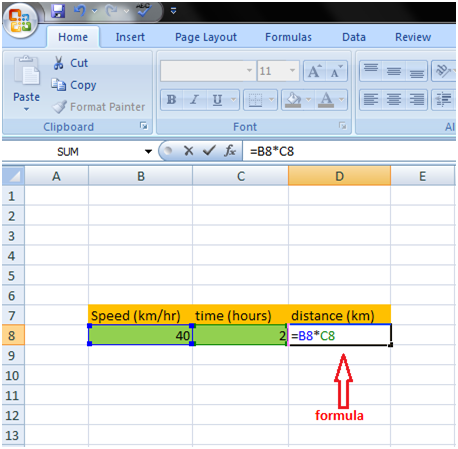Increase font size with Grow Font
Image resolution: width=458 pixels, height=449 pixels.
coord(314,71)
